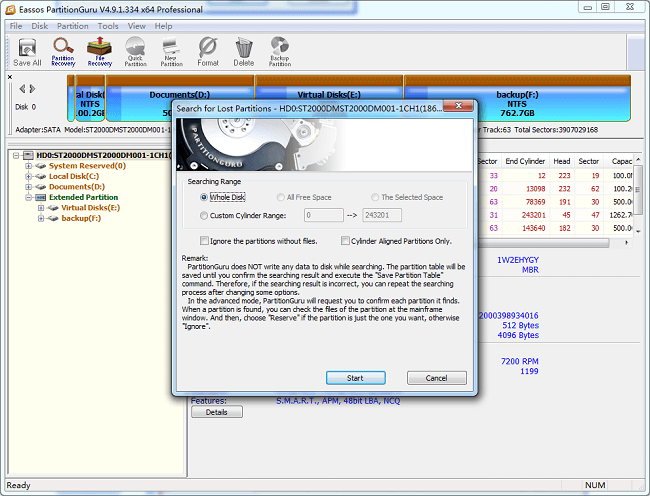
Task: Click the Extended Partition icon in tree
Action: click(41, 197)
